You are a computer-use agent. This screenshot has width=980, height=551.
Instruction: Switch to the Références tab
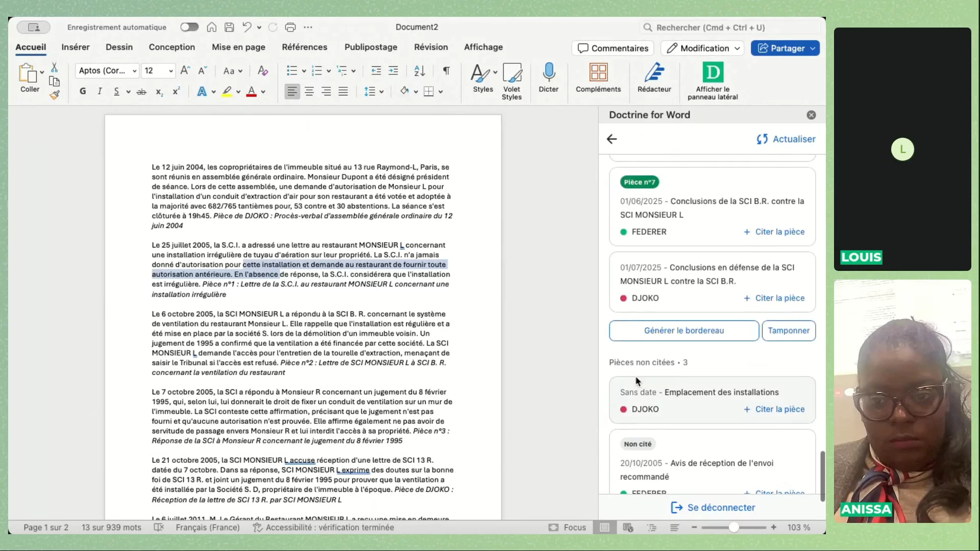tap(304, 47)
